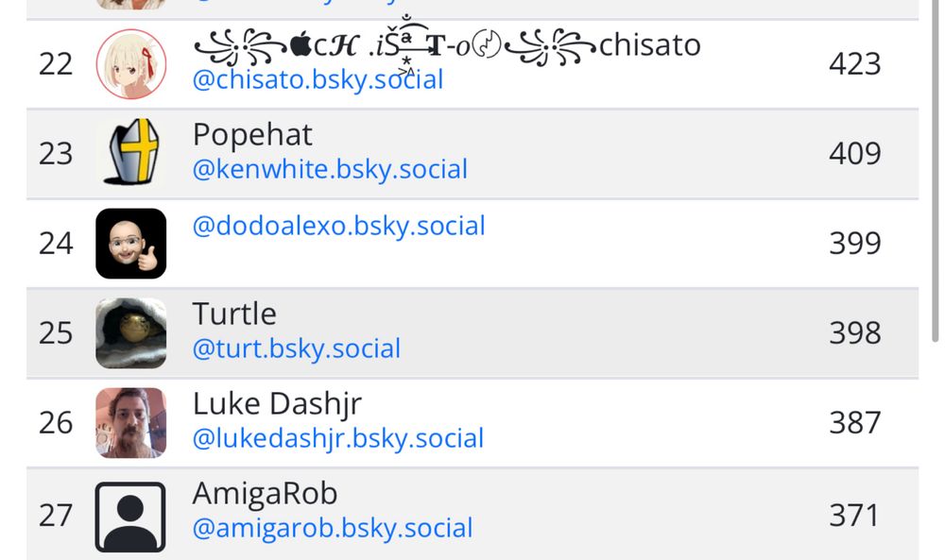The width and height of the screenshot is (945, 560).
Task: Click AmigaRob's default person avatar icon
Action: [131, 516]
